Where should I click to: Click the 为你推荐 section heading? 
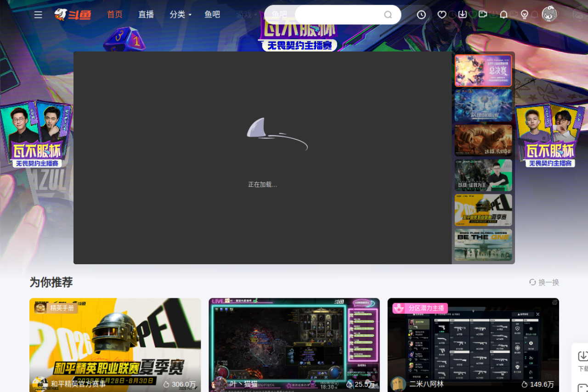51,282
